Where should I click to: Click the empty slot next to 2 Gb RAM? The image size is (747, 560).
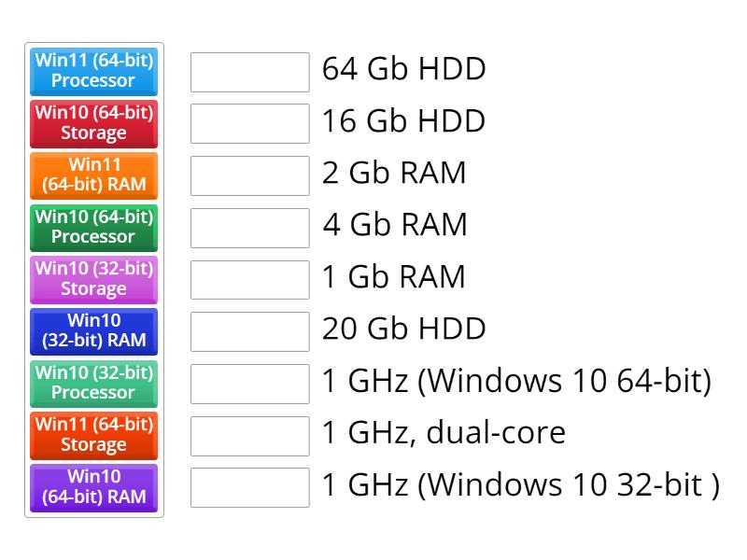249,175
